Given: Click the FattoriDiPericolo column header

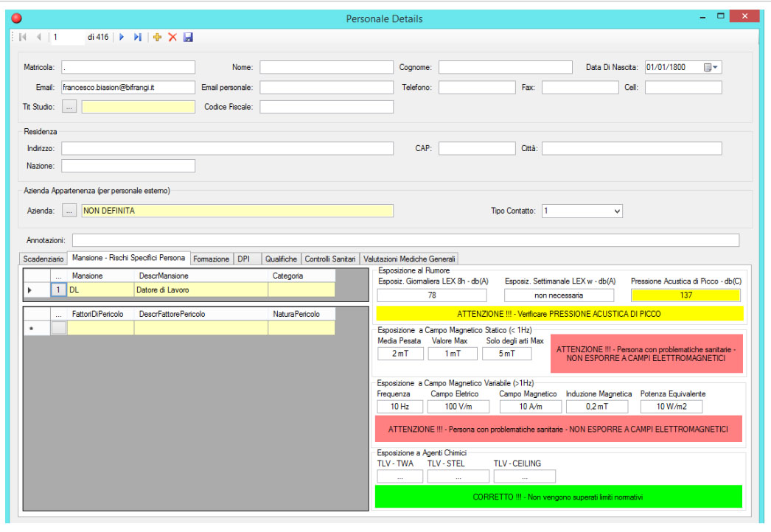Looking at the screenshot, I should click(x=100, y=314).
